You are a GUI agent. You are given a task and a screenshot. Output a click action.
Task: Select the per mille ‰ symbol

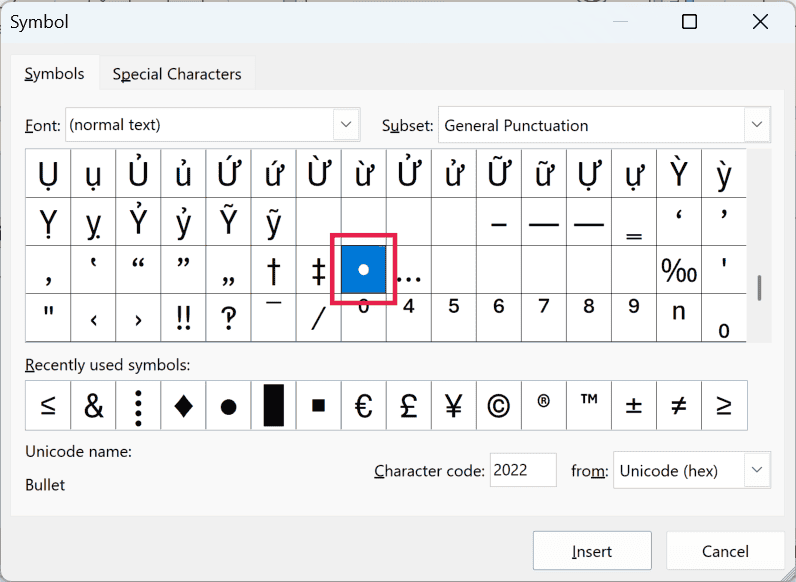click(679, 270)
